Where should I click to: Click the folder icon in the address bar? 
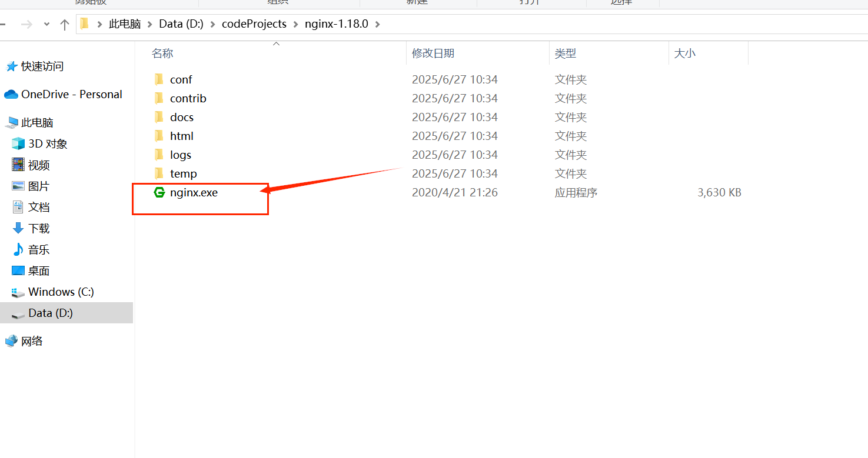84,24
